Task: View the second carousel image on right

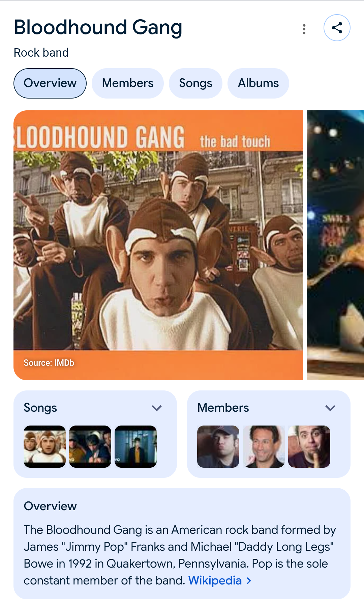Action: [335, 245]
